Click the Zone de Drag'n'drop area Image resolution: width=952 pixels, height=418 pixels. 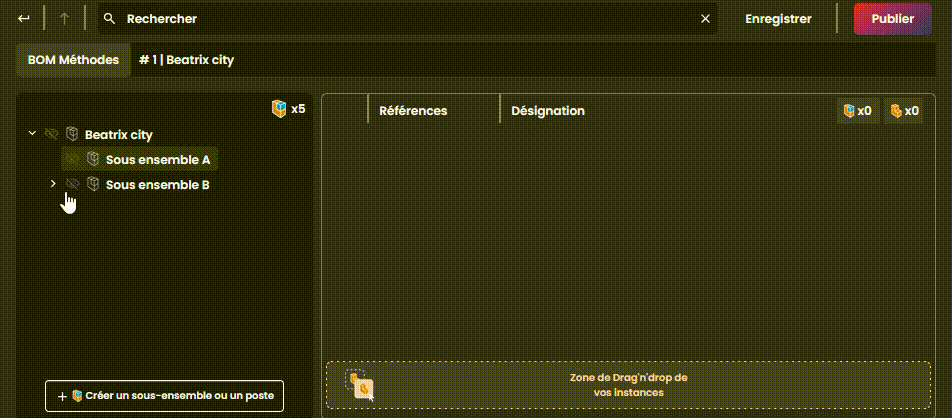[628, 385]
